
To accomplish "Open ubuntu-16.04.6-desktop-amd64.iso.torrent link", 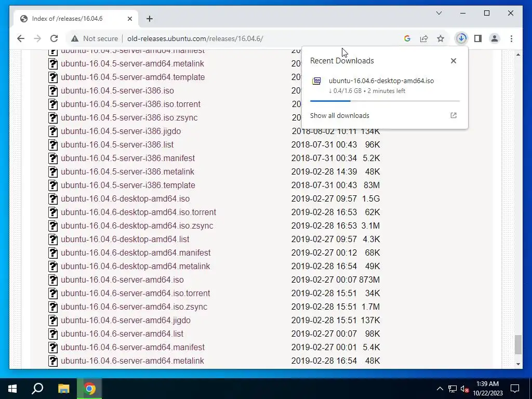I will pos(138,212).
